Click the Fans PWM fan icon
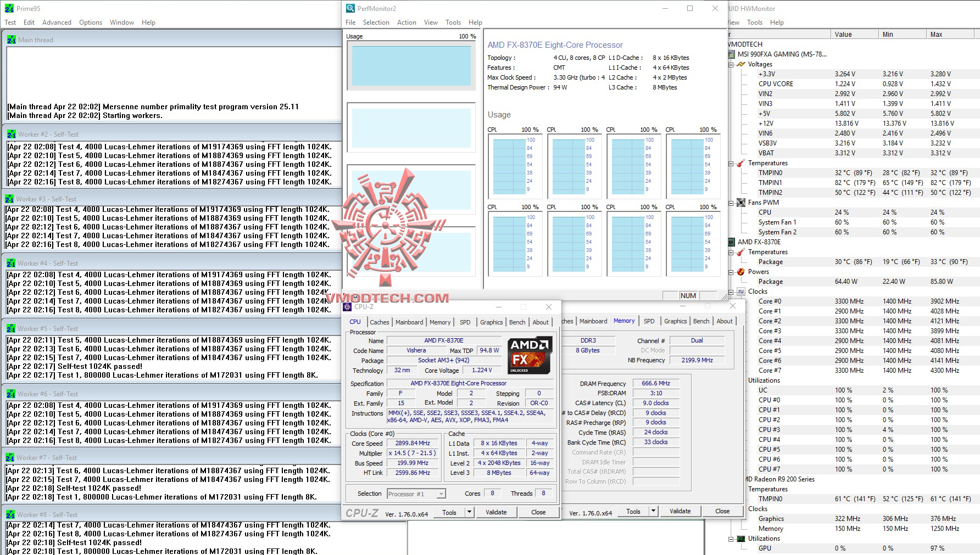The image size is (980, 555). (x=741, y=203)
